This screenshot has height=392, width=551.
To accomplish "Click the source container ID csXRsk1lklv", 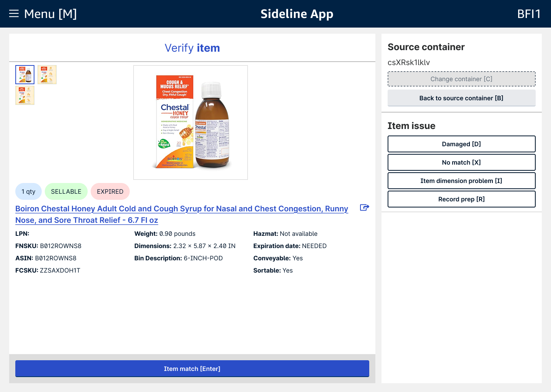I will [409, 62].
